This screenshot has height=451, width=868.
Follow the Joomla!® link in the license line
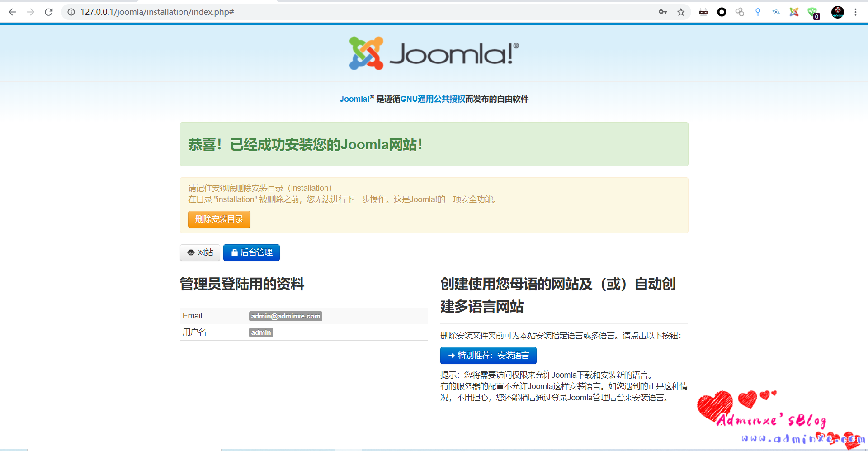point(357,99)
